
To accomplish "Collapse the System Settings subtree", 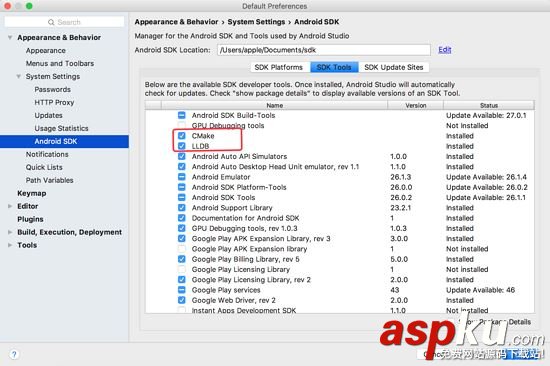I will point(19,76).
